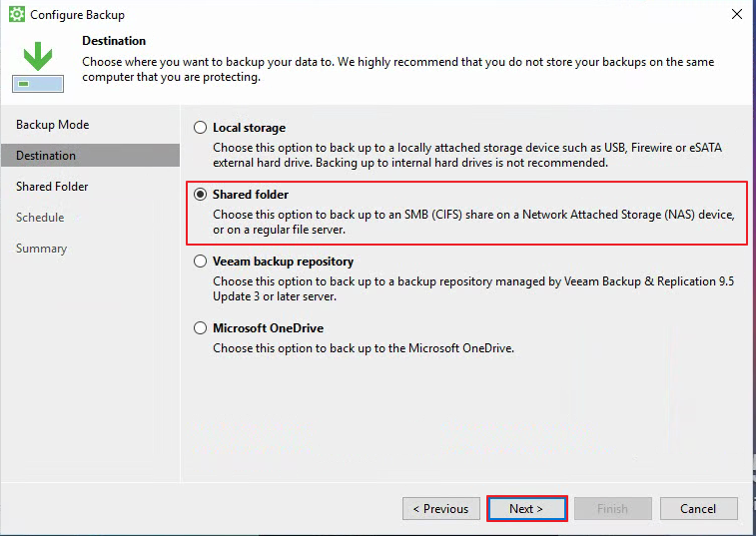Select the Microsoft OneDrive radio button
Screen dimensions: 756x536
pos(200,328)
